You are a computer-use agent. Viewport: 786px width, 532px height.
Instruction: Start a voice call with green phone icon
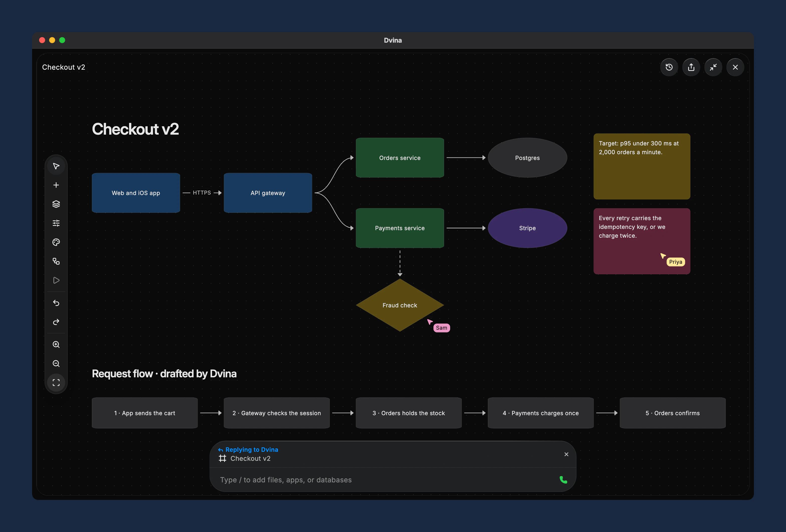(x=563, y=480)
